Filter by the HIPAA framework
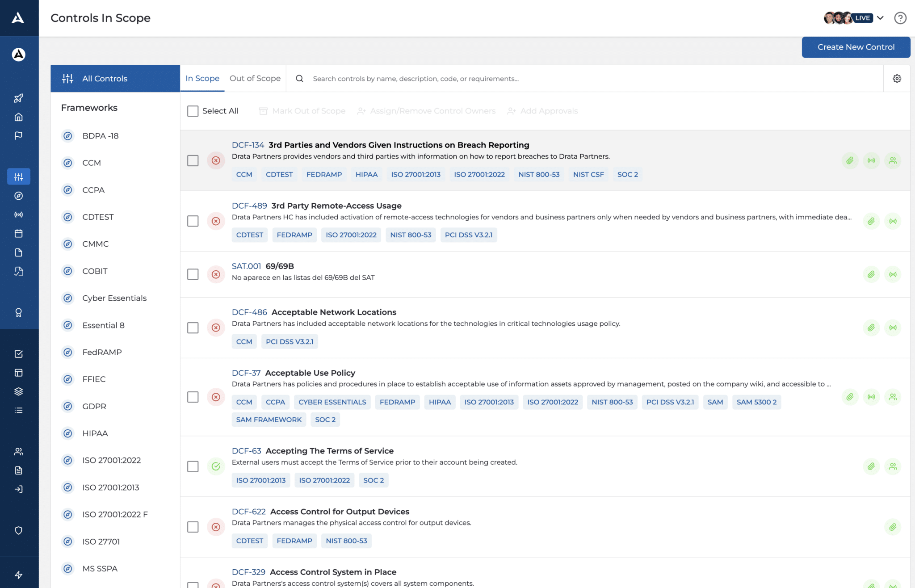Viewport: 915px width, 588px height. click(x=95, y=433)
